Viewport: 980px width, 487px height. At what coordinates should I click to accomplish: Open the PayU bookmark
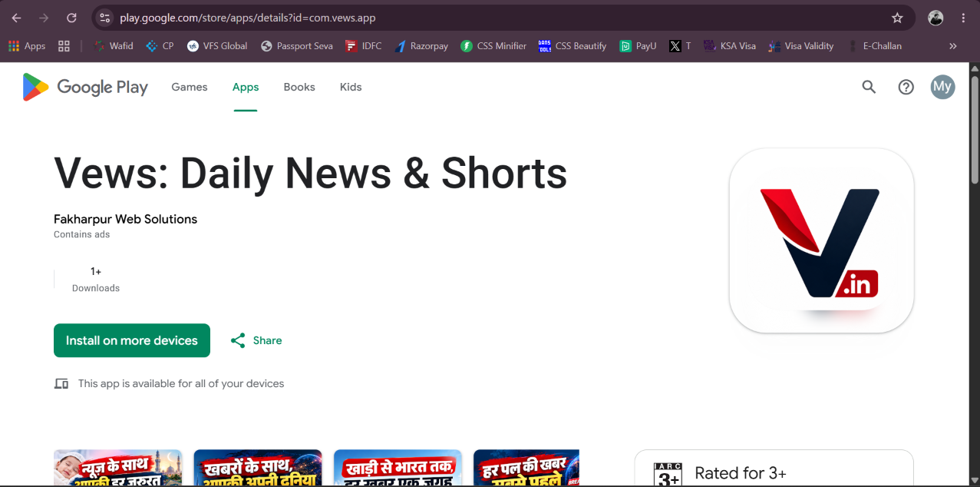click(x=638, y=46)
